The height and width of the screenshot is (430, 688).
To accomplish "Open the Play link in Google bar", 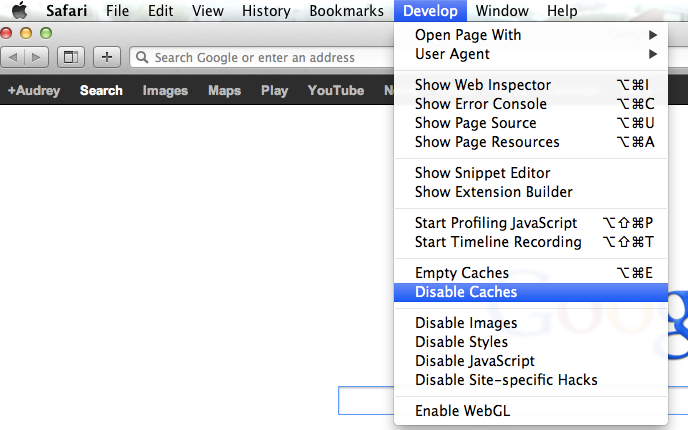I will pos(274,90).
